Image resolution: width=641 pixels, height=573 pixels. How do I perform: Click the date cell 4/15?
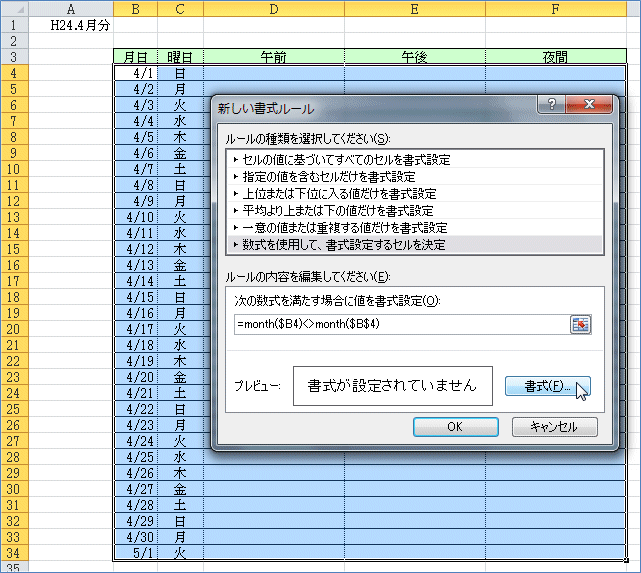pyautogui.click(x=135, y=297)
